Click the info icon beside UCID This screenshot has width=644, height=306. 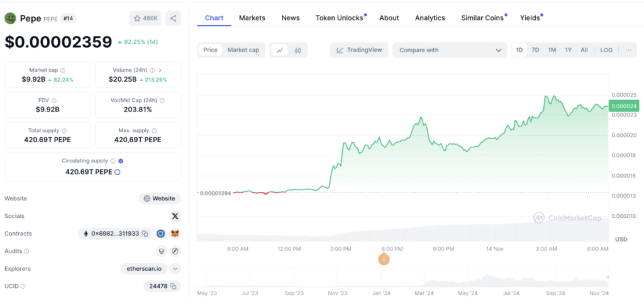click(x=23, y=286)
